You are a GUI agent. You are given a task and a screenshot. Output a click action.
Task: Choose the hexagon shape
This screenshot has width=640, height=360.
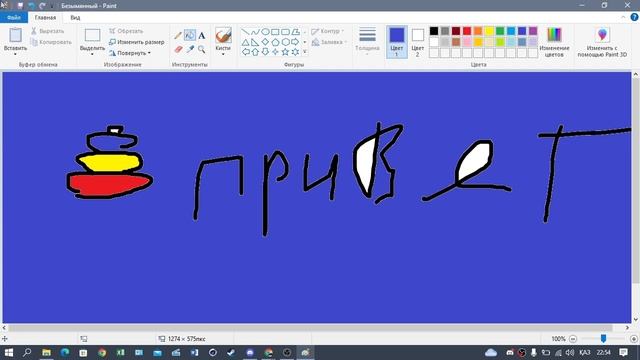click(x=285, y=42)
